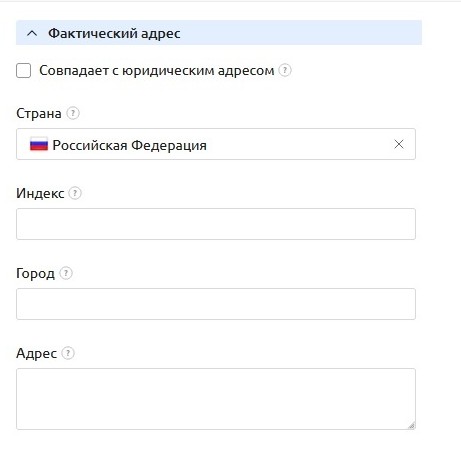Show the help icon next to Индекс
The height and width of the screenshot is (466, 461).
(75, 193)
